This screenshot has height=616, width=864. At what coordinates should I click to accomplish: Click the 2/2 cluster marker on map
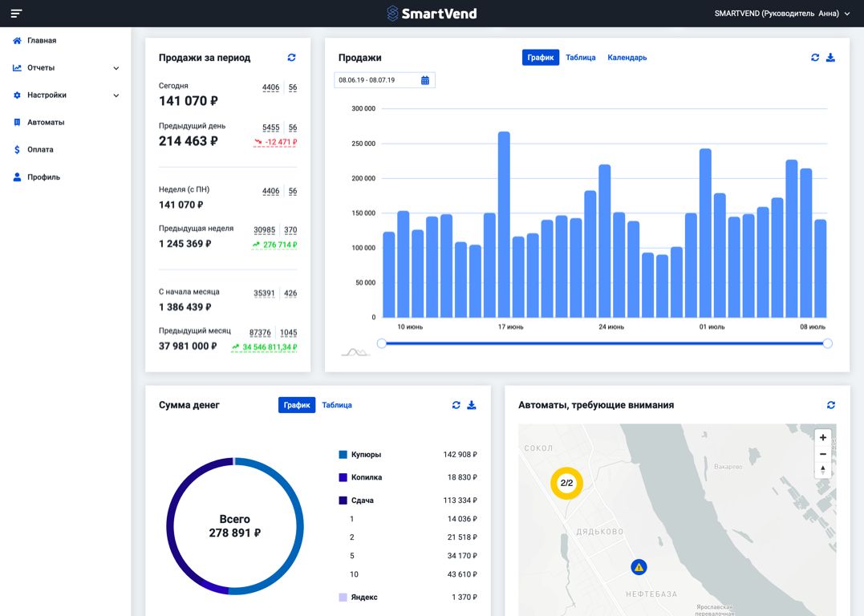coord(566,483)
